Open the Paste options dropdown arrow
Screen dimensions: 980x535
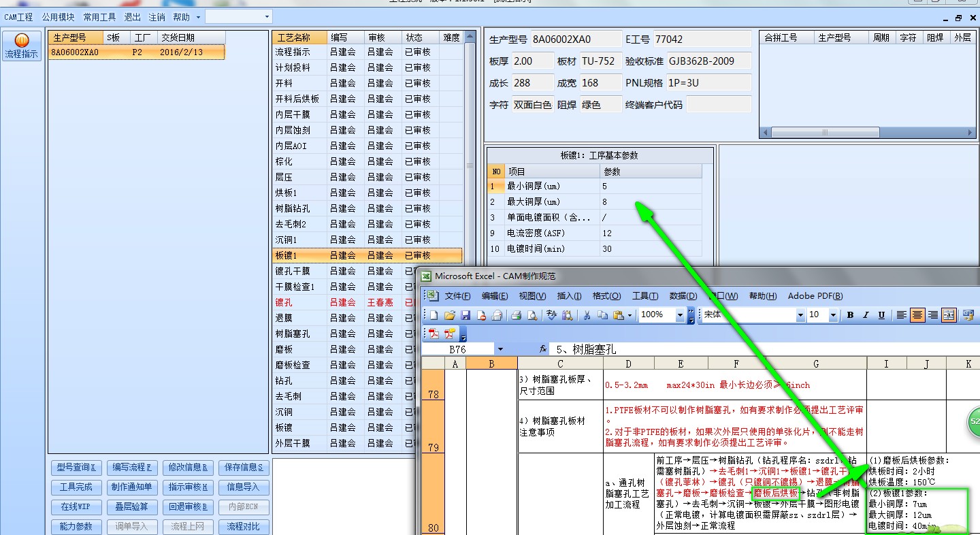(x=630, y=315)
